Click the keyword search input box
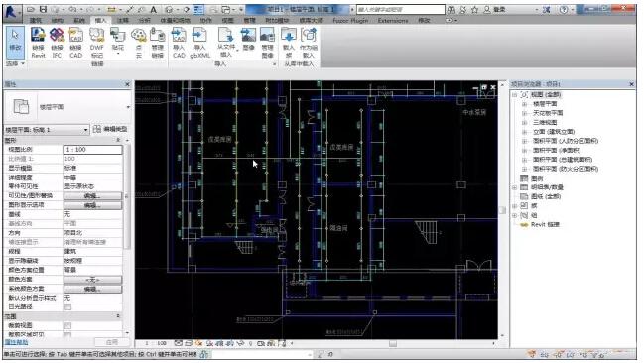This screenshot has width=644, height=363. (401, 9)
